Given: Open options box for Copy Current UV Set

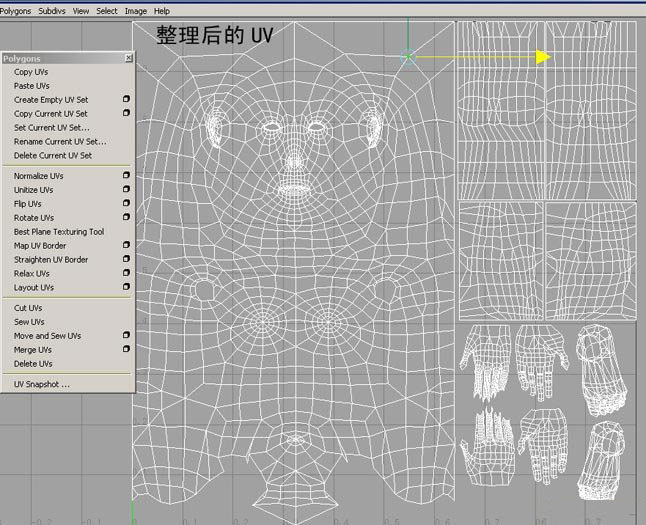Looking at the screenshot, I should coord(126,113).
